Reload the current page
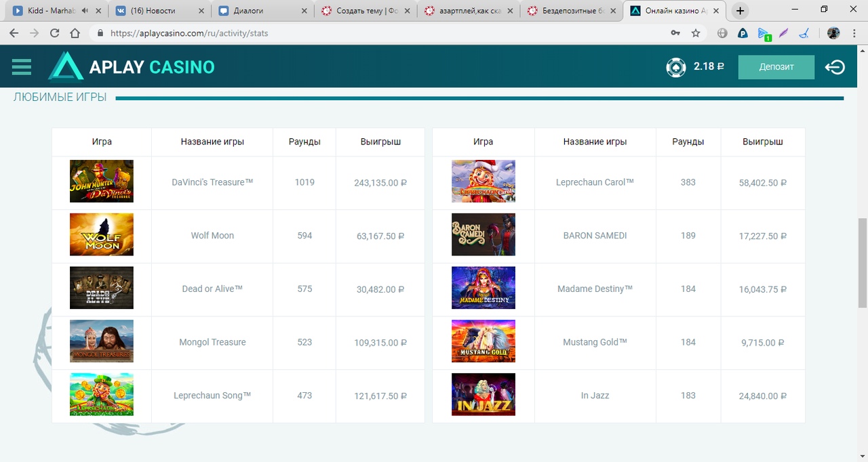 [x=54, y=33]
